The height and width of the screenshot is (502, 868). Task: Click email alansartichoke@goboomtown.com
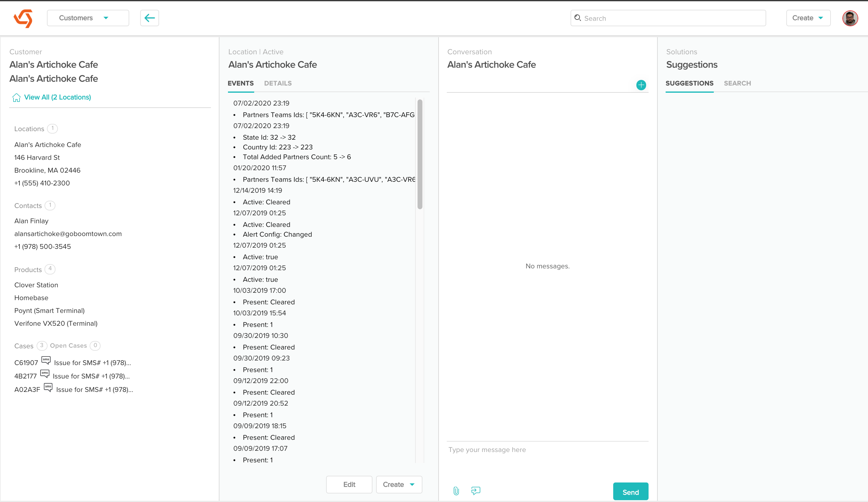coord(68,234)
